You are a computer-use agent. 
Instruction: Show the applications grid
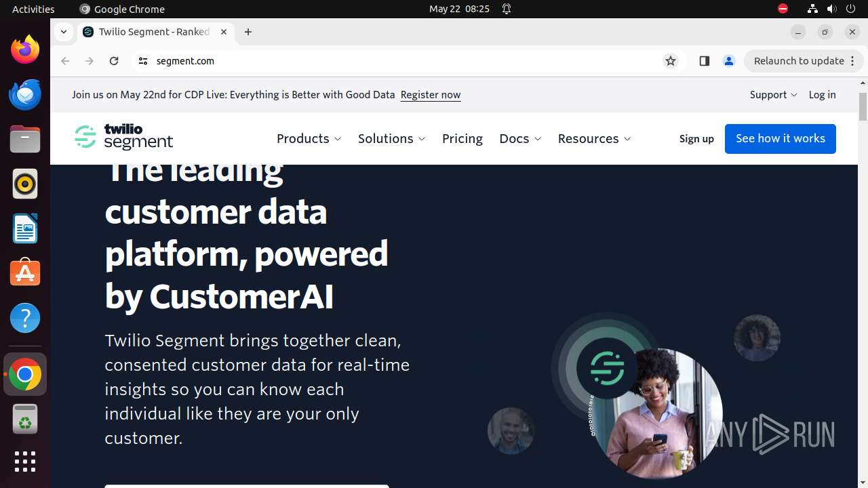click(25, 462)
